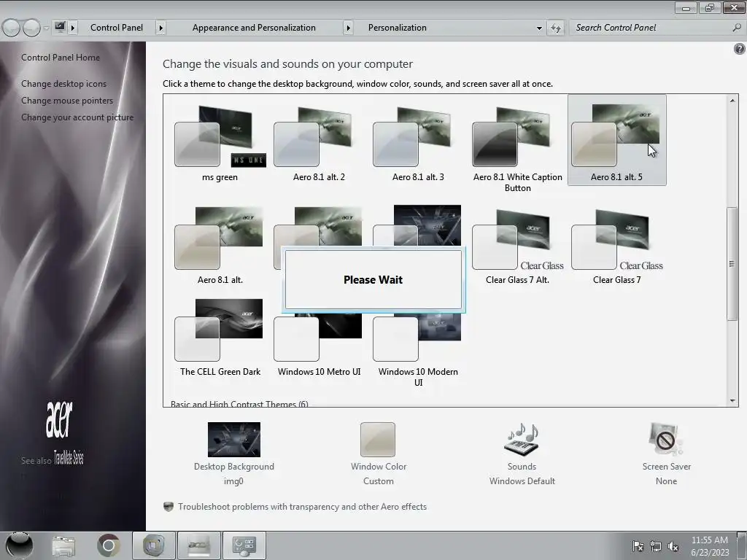This screenshot has height=560, width=747.
Task: Open the Screen Saver settings icon
Action: click(665, 439)
